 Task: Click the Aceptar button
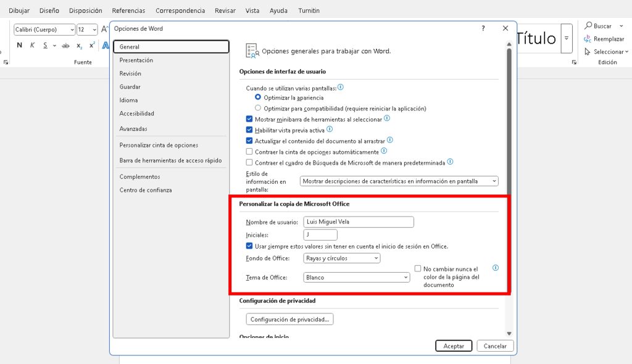pyautogui.click(x=454, y=346)
